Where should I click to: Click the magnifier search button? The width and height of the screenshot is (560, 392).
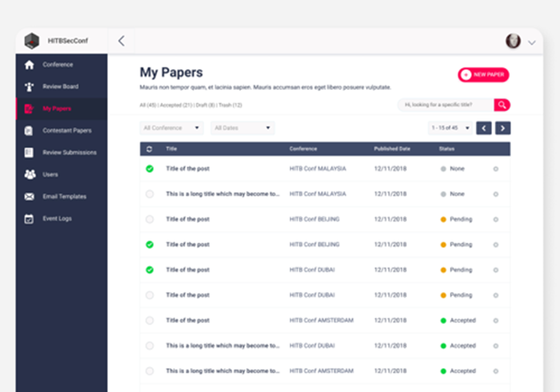[x=502, y=105]
